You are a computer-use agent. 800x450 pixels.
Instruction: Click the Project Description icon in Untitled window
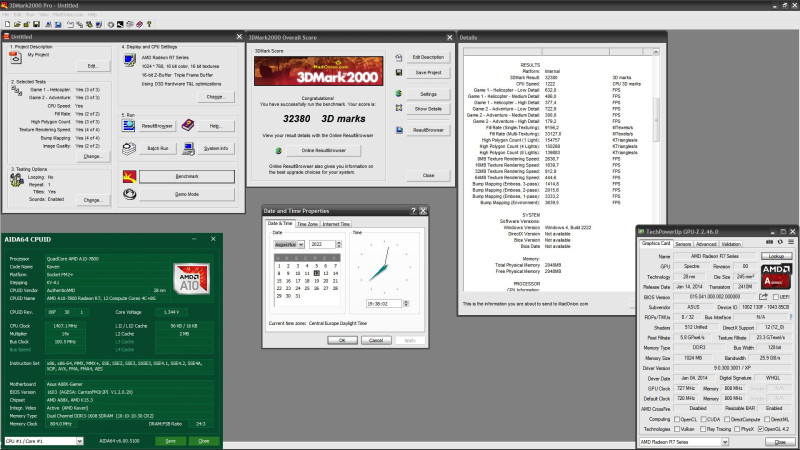pyautogui.click(x=16, y=58)
